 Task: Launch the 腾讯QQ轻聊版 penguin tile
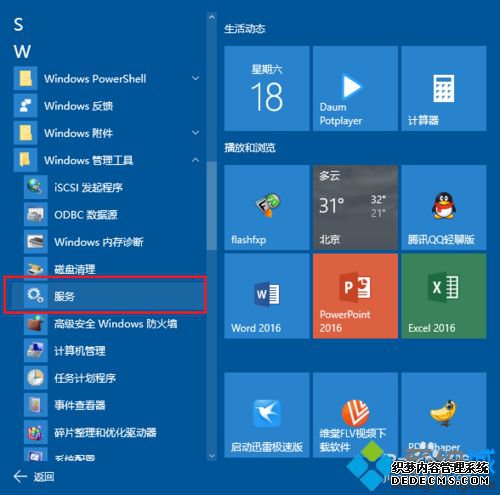pyautogui.click(x=444, y=207)
